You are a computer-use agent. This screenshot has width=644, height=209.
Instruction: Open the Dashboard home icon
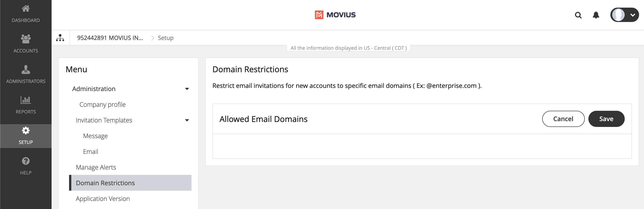click(26, 9)
